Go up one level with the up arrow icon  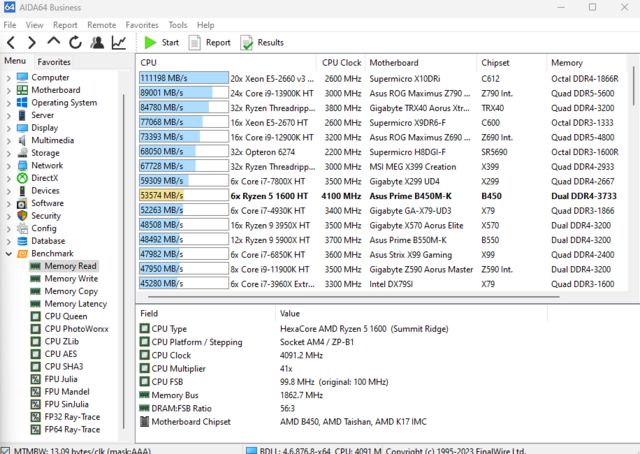coord(53,42)
